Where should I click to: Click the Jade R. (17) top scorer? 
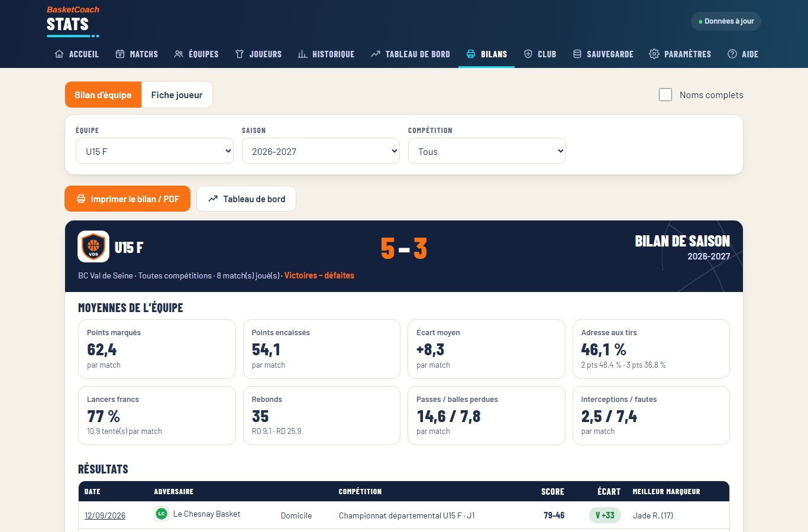(x=653, y=515)
